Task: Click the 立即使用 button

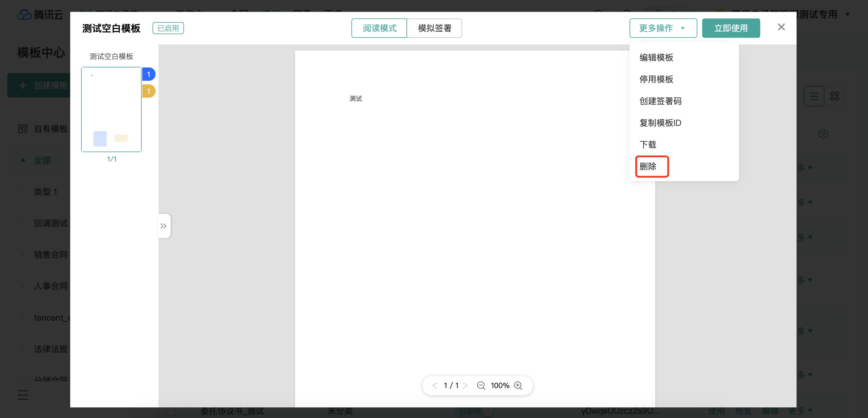Action: (x=731, y=28)
